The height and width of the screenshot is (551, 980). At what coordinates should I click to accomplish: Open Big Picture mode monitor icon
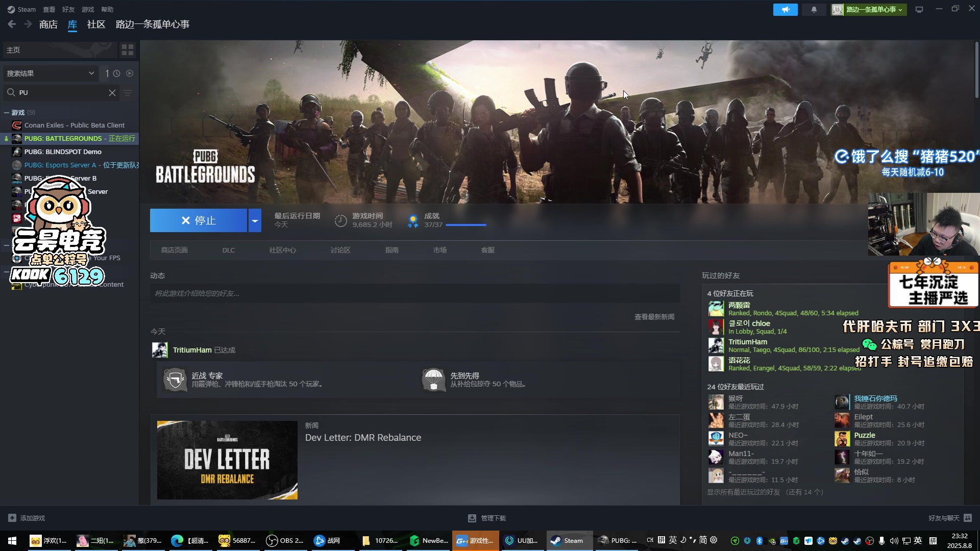tap(919, 10)
